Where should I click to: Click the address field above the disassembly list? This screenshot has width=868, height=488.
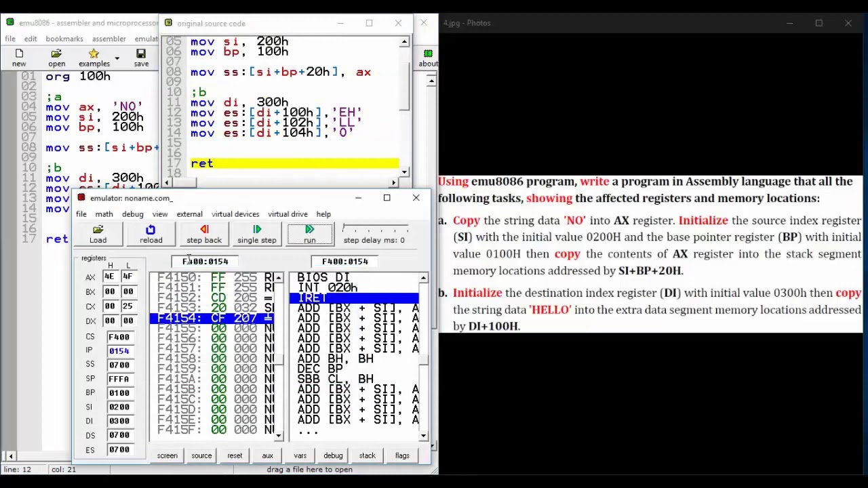click(x=345, y=262)
